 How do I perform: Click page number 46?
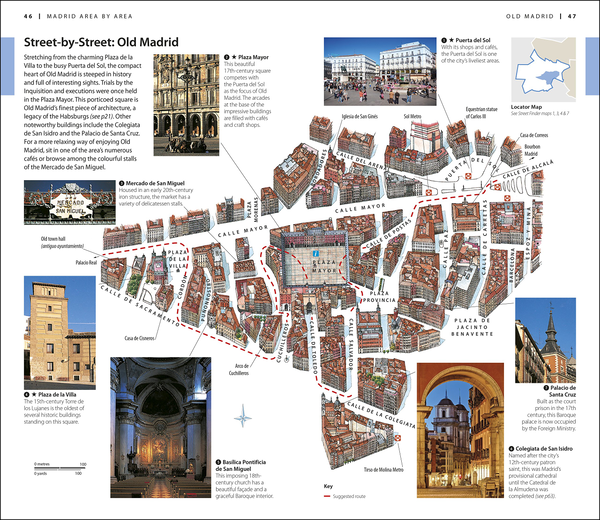[28, 16]
